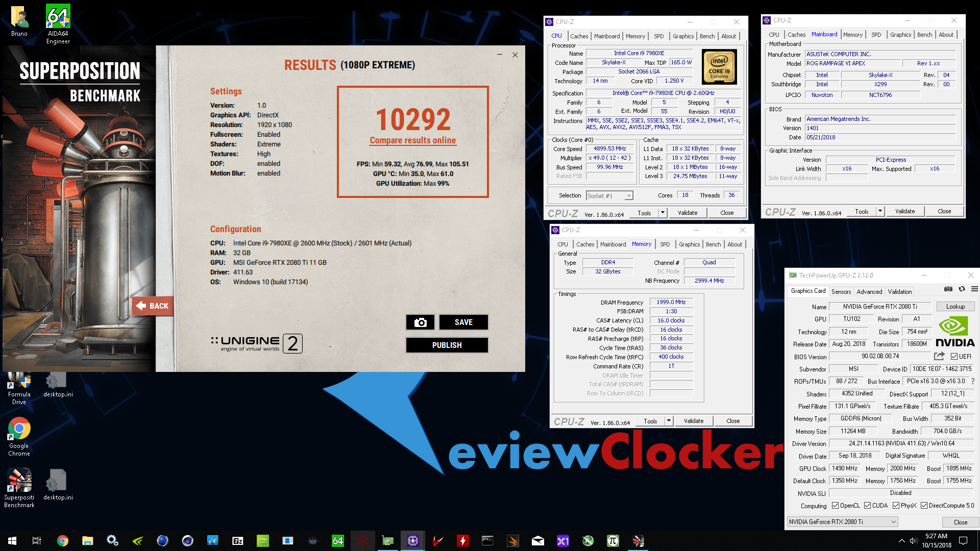Click the Superposition camera screenshot button
The height and width of the screenshot is (551, 980).
tap(420, 322)
